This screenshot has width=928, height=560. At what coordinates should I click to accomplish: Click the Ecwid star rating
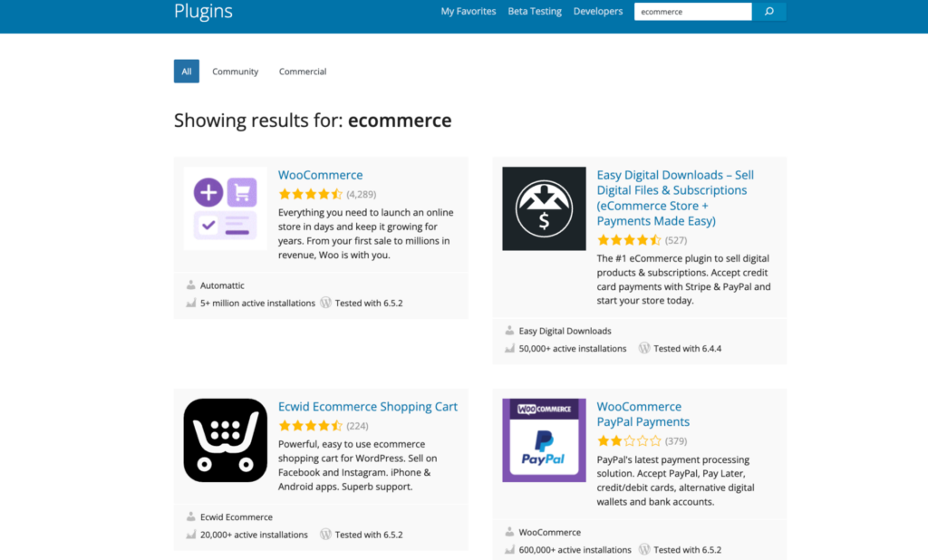click(x=310, y=426)
